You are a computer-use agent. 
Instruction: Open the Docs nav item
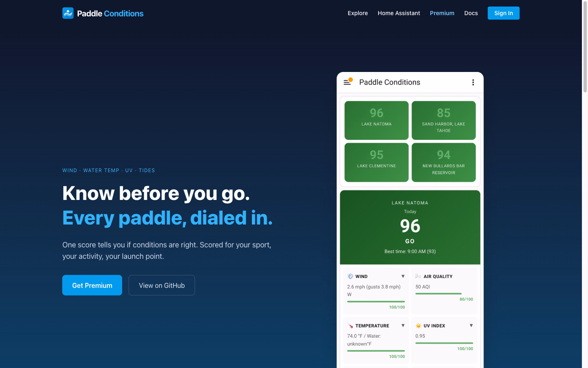(x=471, y=13)
